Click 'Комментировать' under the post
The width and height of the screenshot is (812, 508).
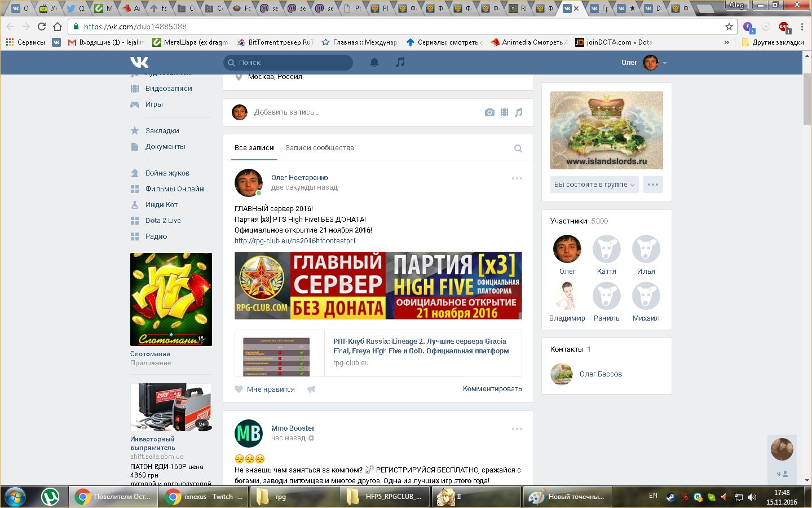tap(492, 389)
